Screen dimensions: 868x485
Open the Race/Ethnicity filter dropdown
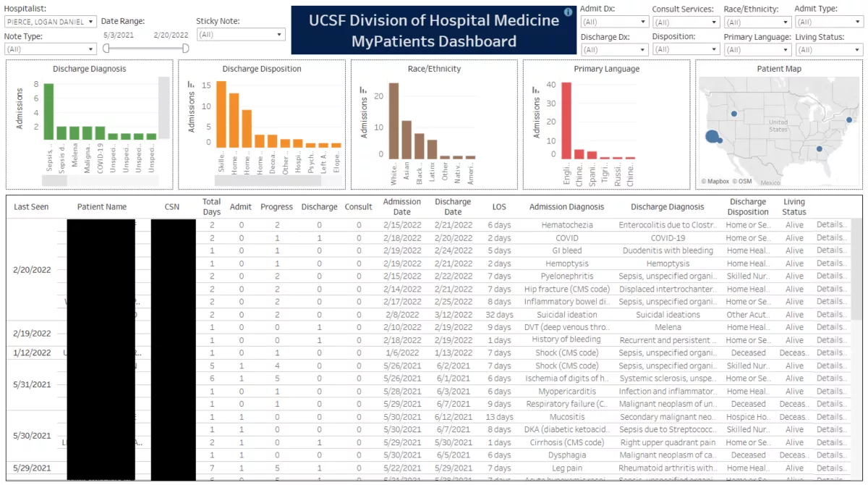pyautogui.click(x=757, y=22)
